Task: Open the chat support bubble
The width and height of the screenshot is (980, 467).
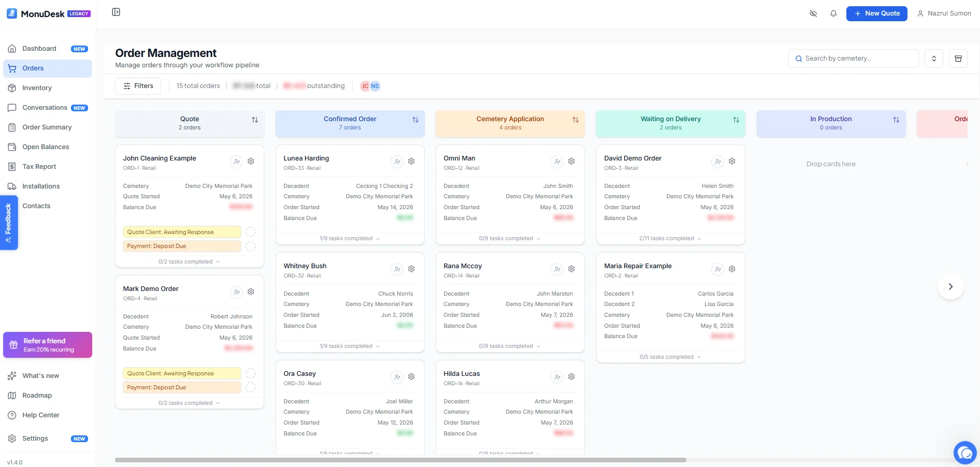Action: (x=965, y=453)
